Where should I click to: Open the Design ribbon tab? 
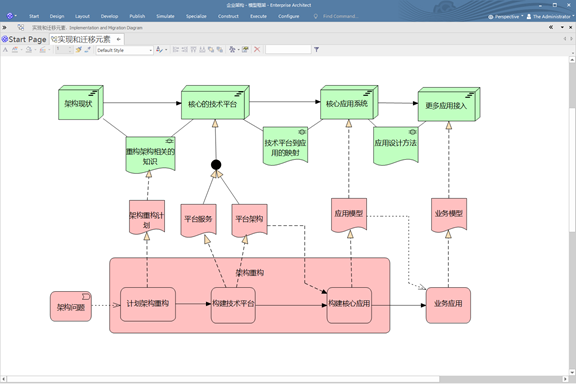[57, 16]
